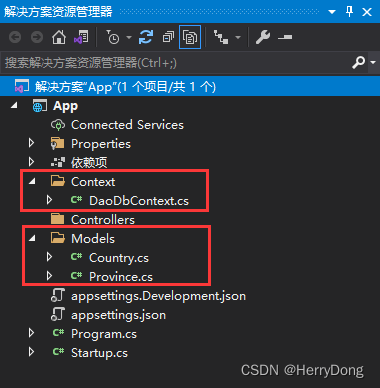Click the solution icon beside 解决方案 'App'
Viewport: 380px width, 388px height.
(x=22, y=87)
